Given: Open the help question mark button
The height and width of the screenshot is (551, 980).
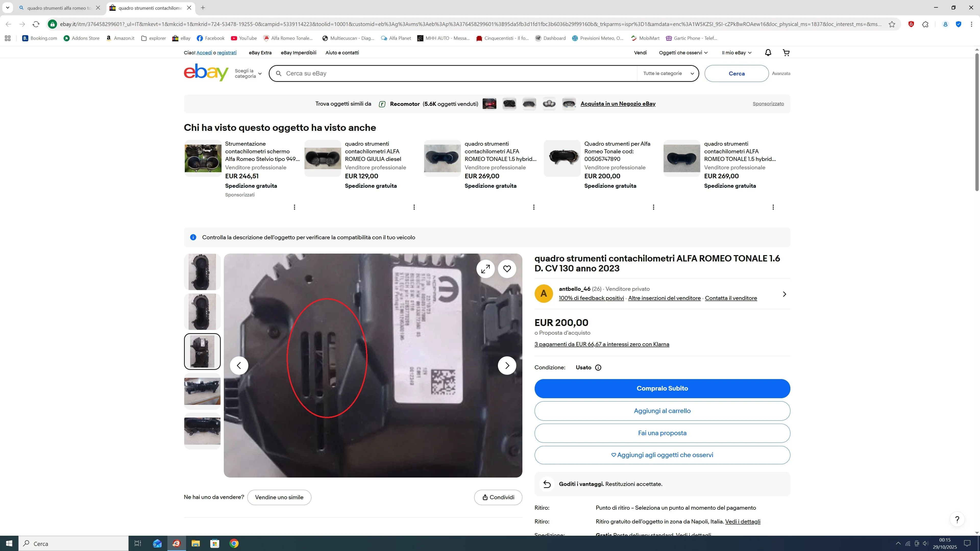Looking at the screenshot, I should coord(957,519).
